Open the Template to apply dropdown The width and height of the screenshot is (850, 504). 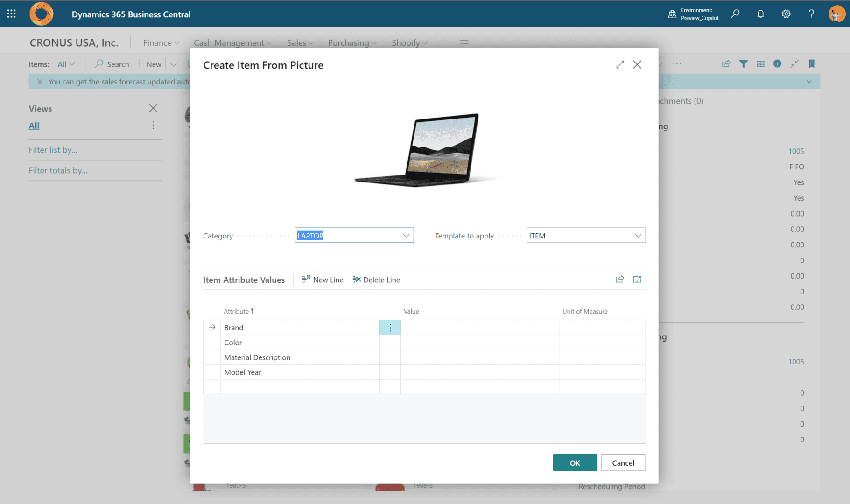tap(638, 236)
